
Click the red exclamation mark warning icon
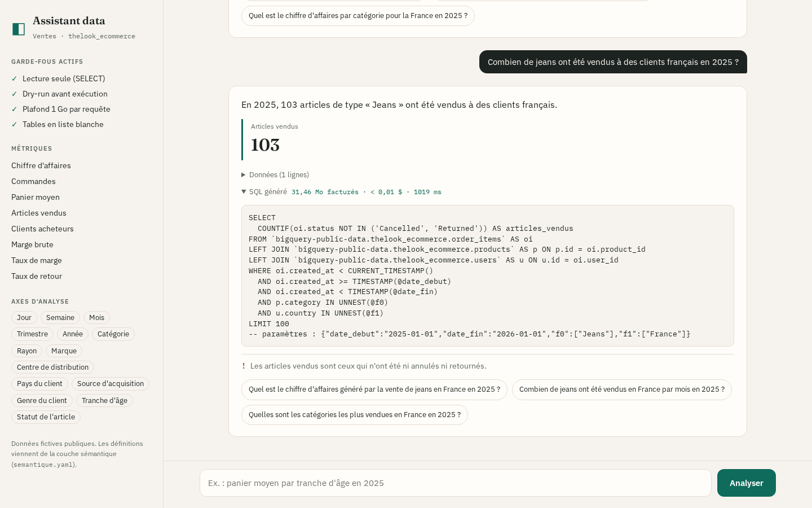244,366
